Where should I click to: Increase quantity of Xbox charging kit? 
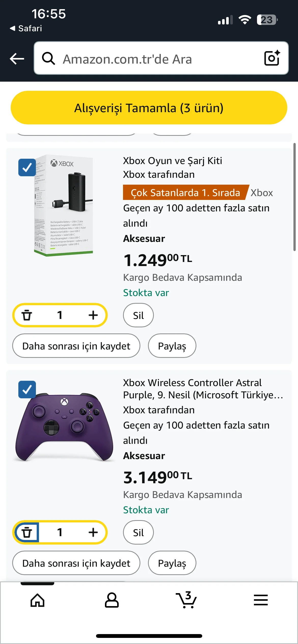93,315
